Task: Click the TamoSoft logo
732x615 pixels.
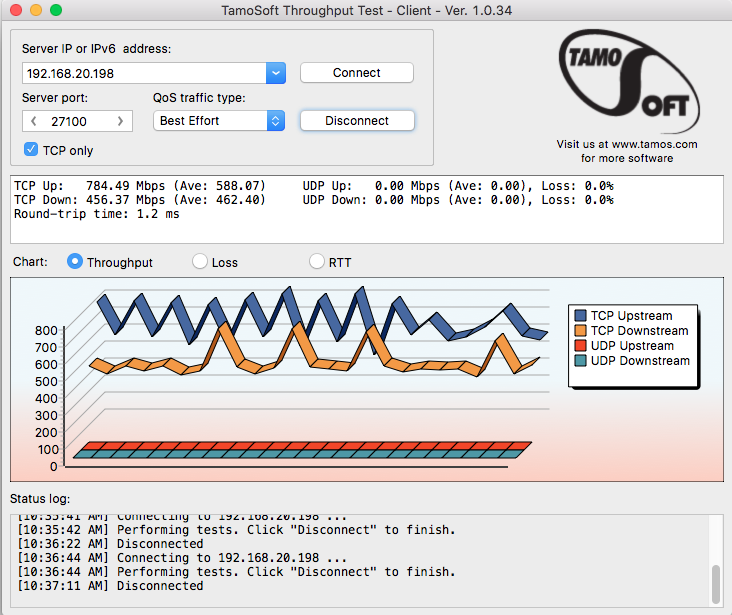Action: click(x=629, y=82)
